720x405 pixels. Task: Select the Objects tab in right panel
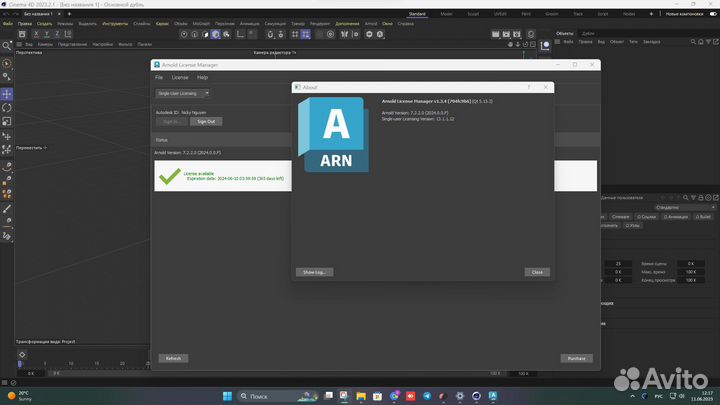(564, 34)
